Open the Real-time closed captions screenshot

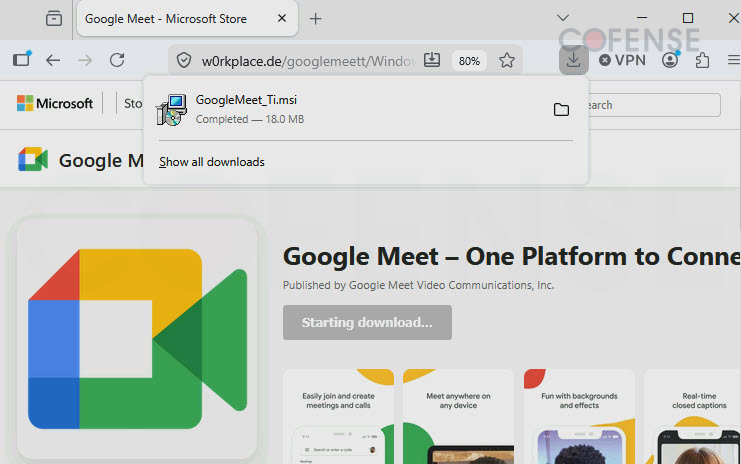(x=692, y=417)
